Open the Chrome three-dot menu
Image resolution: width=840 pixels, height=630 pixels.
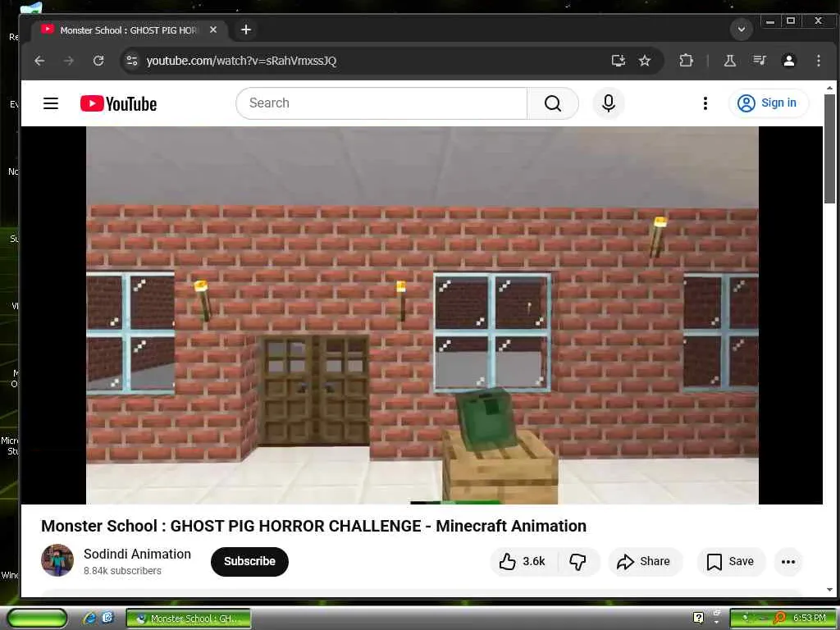point(818,61)
